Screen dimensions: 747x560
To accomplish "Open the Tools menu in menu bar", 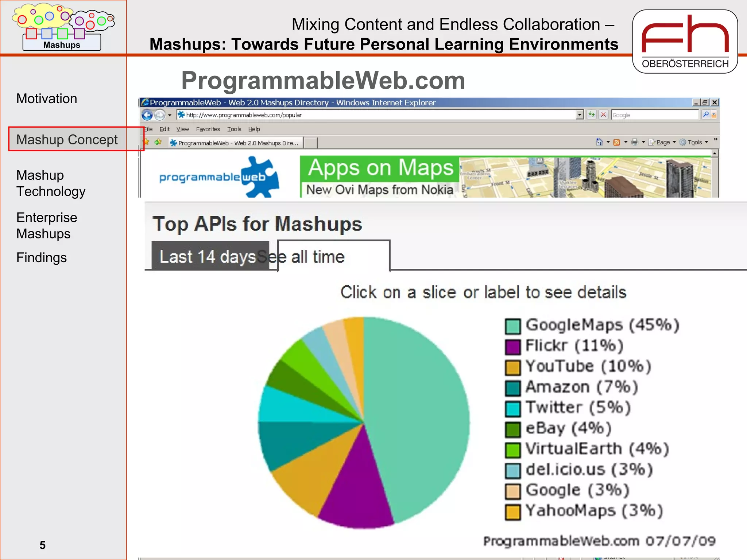I will pos(234,129).
